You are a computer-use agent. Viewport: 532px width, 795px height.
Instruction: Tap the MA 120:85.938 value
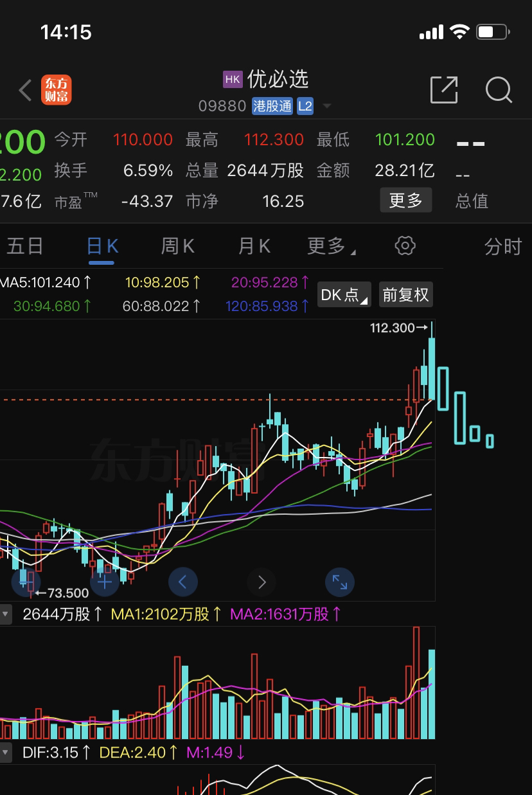(x=267, y=306)
